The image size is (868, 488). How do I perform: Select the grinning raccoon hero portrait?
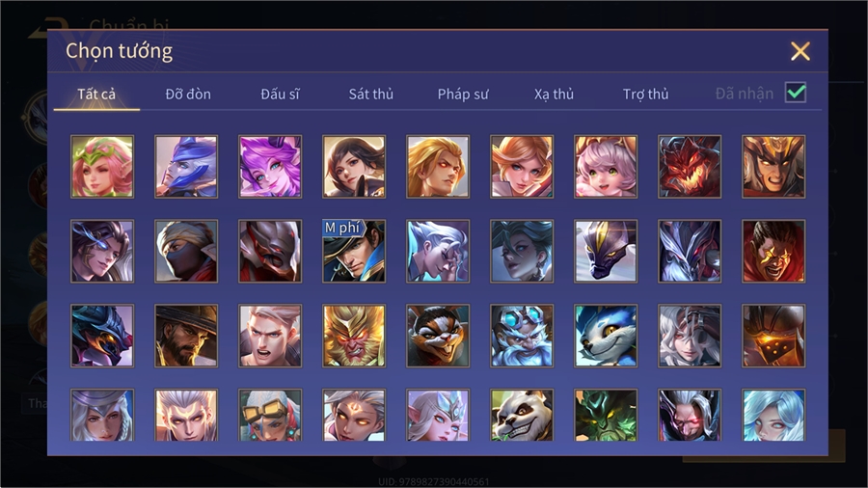pos(438,336)
